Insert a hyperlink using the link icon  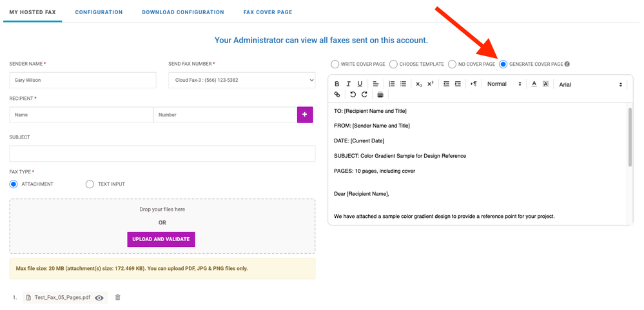click(x=337, y=95)
